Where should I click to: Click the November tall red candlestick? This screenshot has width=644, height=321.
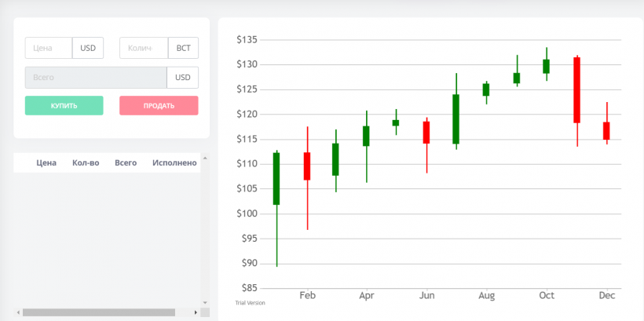577,90
